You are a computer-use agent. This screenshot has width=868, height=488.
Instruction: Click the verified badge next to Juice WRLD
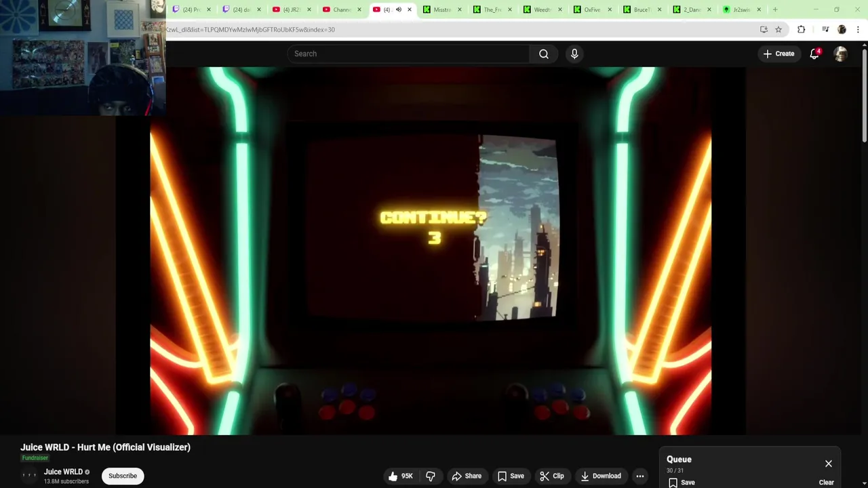87,472
